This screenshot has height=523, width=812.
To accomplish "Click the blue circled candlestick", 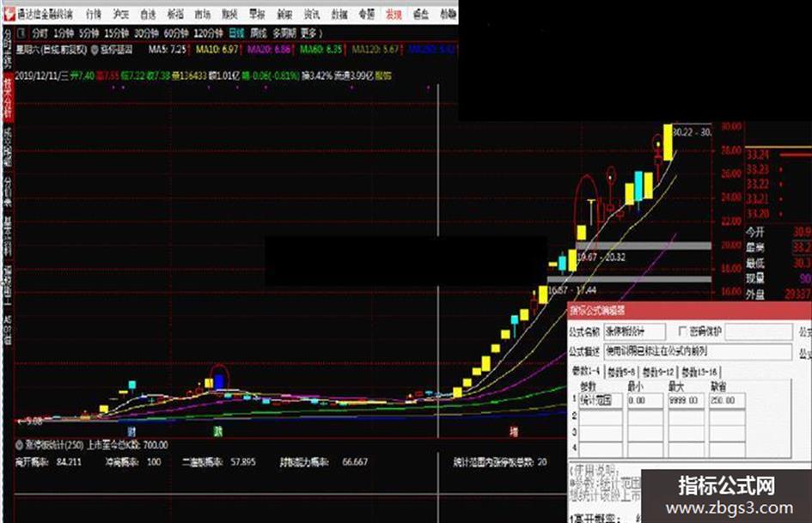I will tap(220, 381).
